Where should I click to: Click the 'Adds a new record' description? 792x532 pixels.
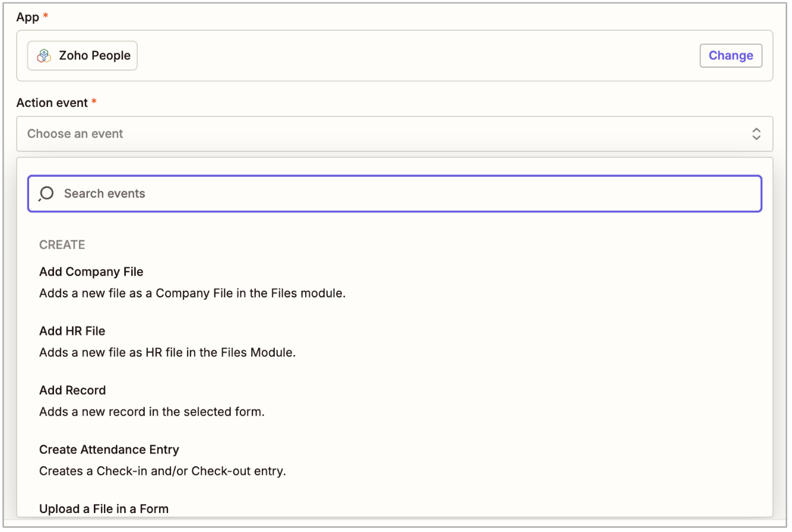[x=151, y=411]
